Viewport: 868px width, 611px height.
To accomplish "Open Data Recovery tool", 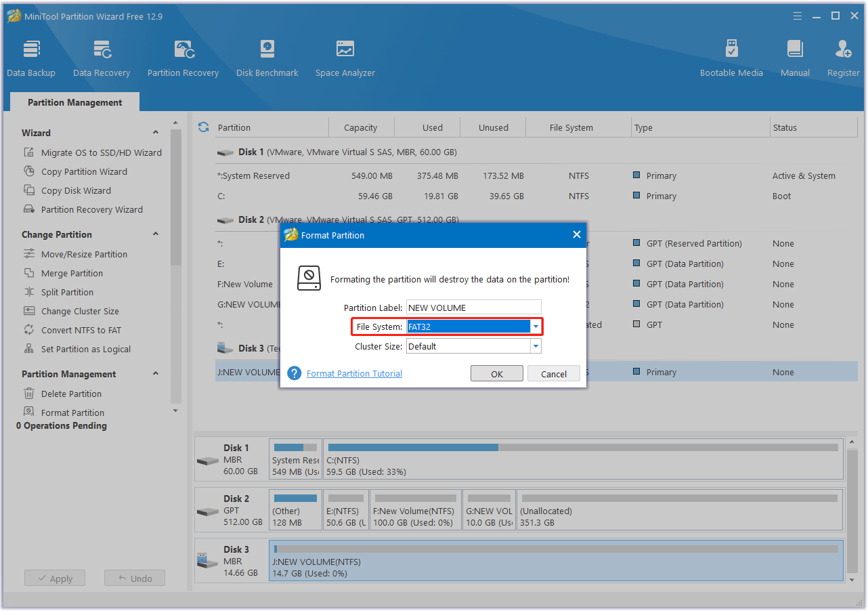I will coord(102,59).
